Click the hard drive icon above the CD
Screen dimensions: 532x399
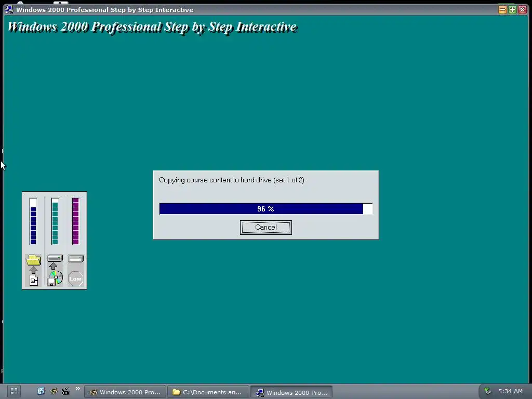pos(55,258)
